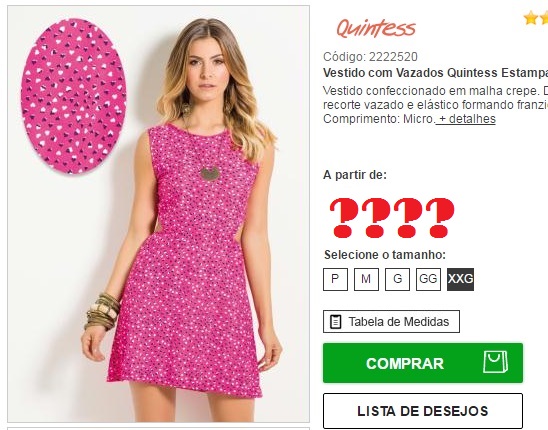Image resolution: width=548 pixels, height=430 pixels.
Task: Expand product description via + detalhes
Action: [x=466, y=119]
